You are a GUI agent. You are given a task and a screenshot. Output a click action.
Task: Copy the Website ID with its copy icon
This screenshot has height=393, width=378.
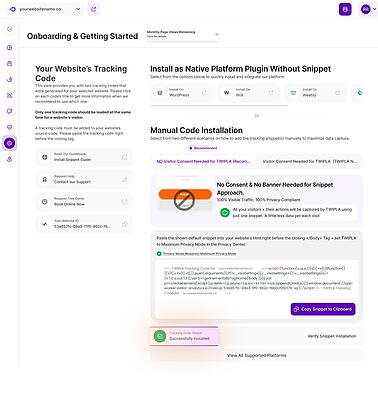tap(125, 224)
